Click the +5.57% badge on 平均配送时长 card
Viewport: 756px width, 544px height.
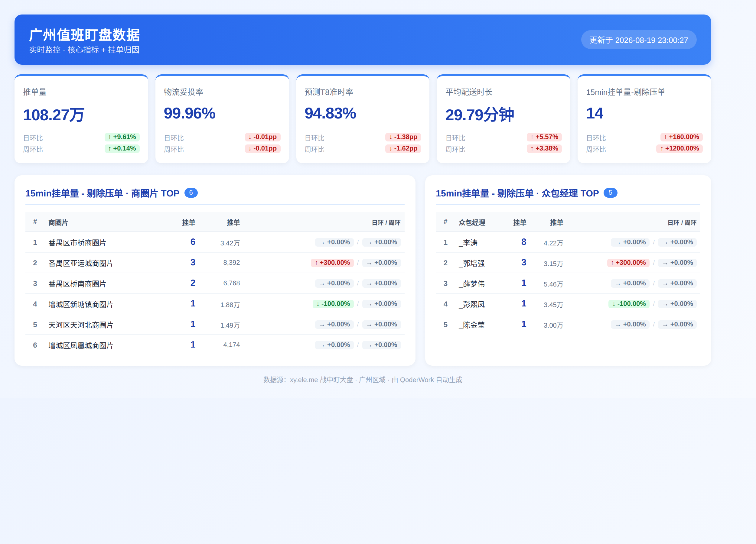544,137
